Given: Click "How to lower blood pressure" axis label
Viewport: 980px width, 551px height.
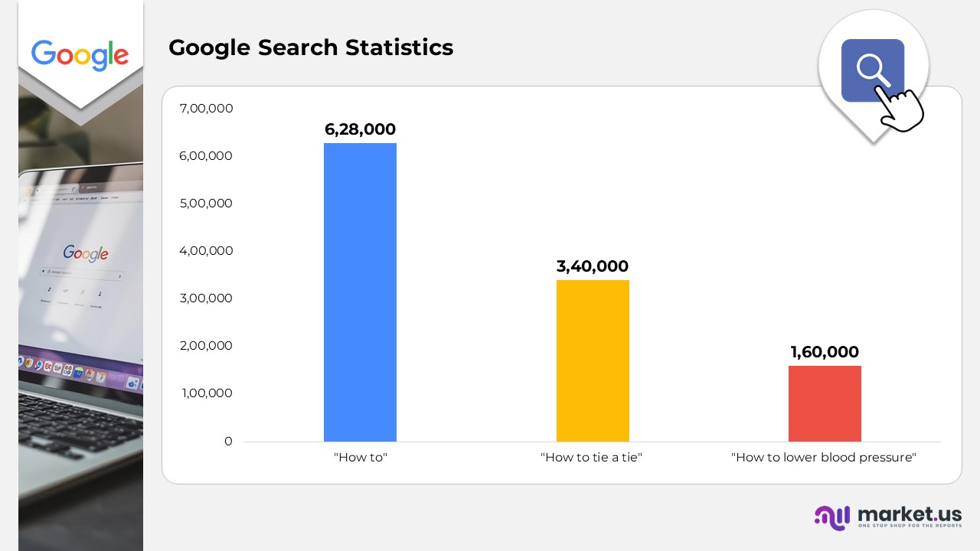Looking at the screenshot, I should (x=824, y=458).
